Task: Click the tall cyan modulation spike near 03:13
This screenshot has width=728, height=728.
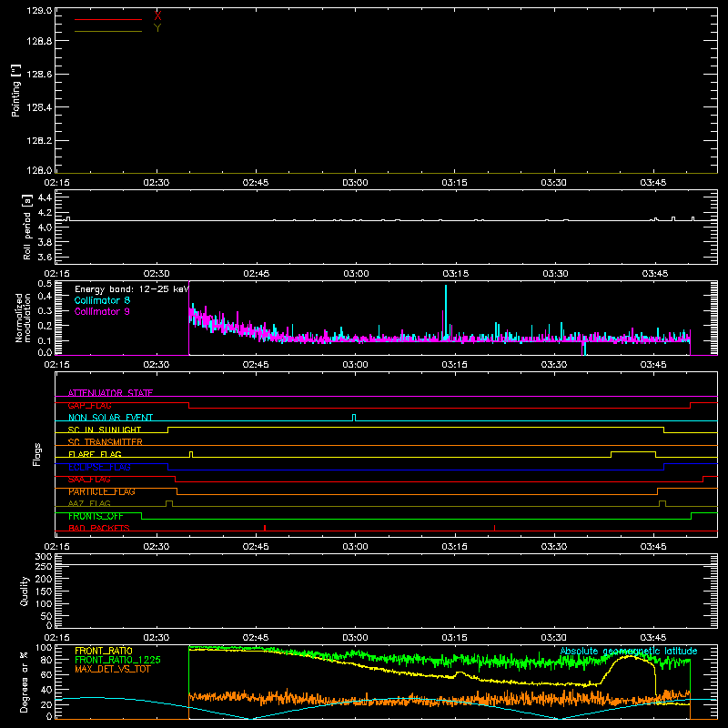Action: (446, 311)
